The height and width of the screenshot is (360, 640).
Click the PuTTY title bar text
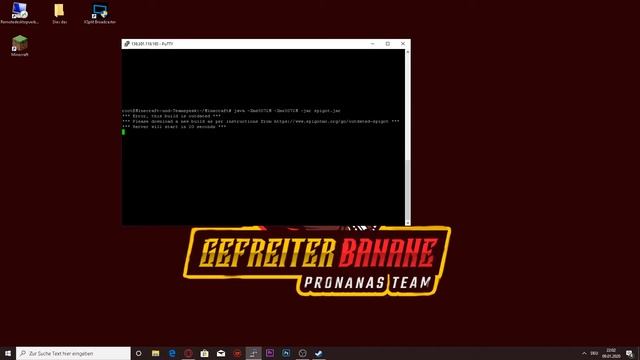point(152,44)
